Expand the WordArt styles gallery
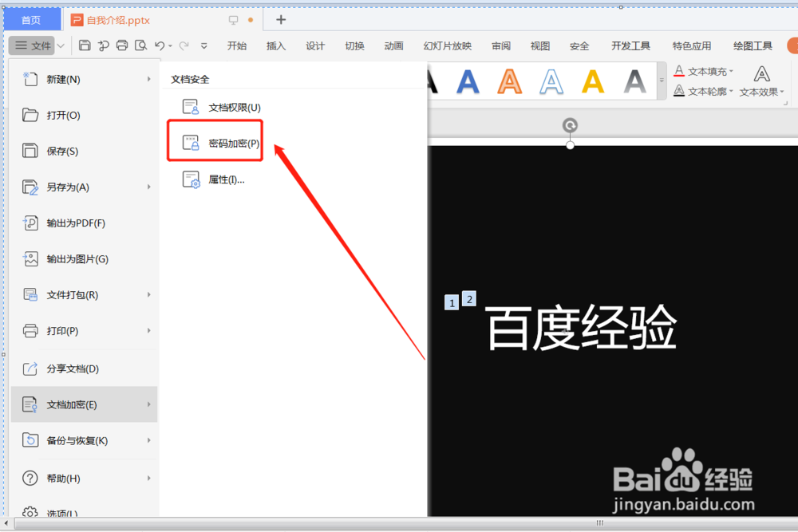The image size is (798, 532). tap(662, 81)
